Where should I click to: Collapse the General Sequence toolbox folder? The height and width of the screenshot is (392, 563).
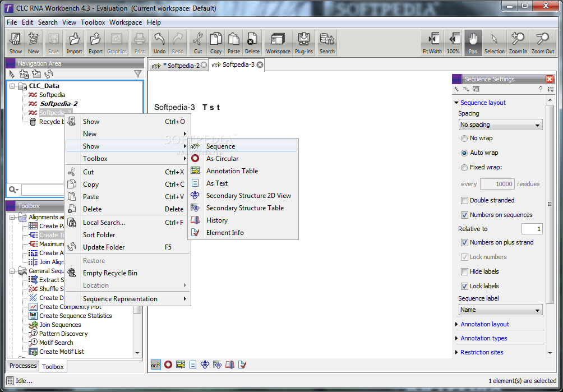click(12, 271)
